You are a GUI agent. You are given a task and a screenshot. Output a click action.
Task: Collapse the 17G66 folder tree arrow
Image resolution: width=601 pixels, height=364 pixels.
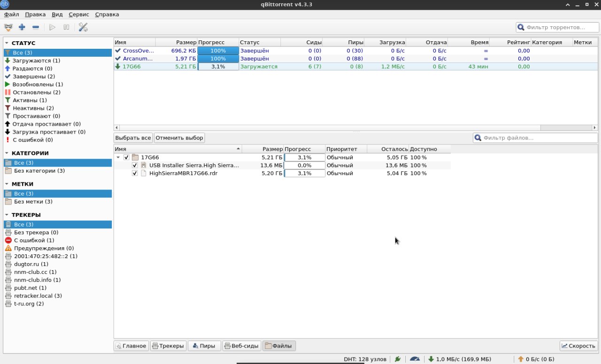pyautogui.click(x=118, y=158)
